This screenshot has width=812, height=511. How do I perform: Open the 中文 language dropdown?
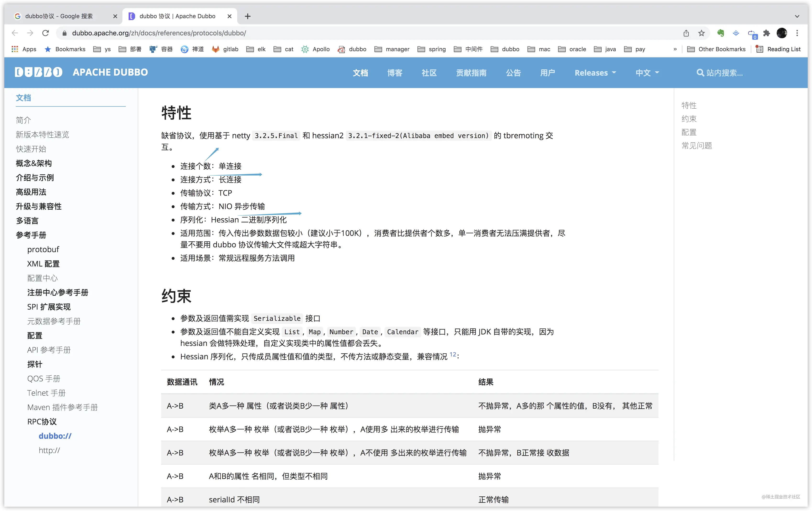tap(647, 73)
